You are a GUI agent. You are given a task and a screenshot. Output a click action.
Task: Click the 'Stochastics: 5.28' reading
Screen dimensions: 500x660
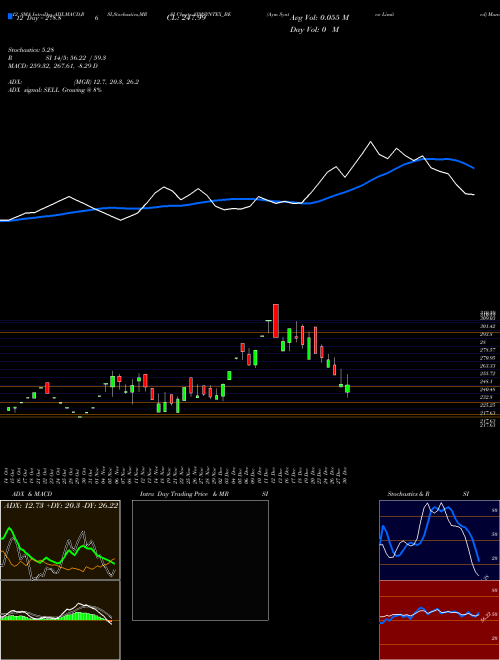(31, 50)
